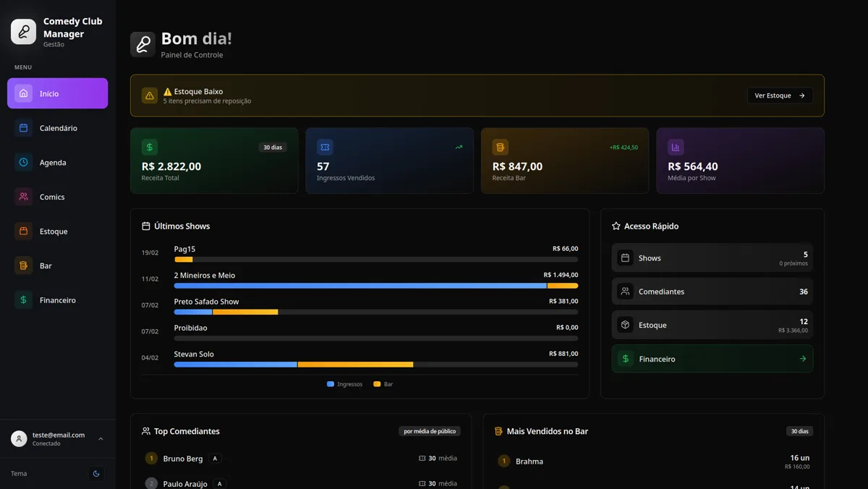This screenshot has width=868, height=489.
Task: Click the calendar icon beside Calendário
Action: (23, 128)
